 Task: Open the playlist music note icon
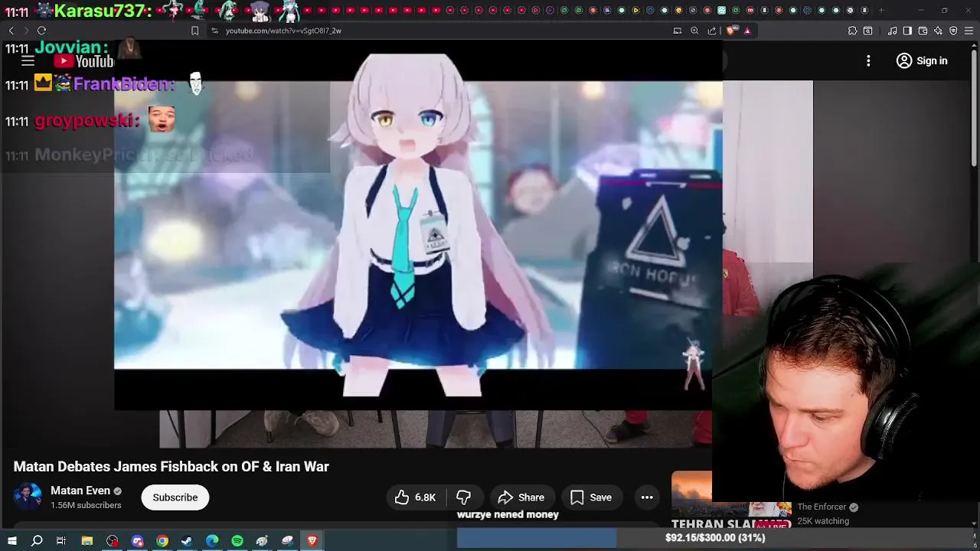pyautogui.click(x=893, y=31)
